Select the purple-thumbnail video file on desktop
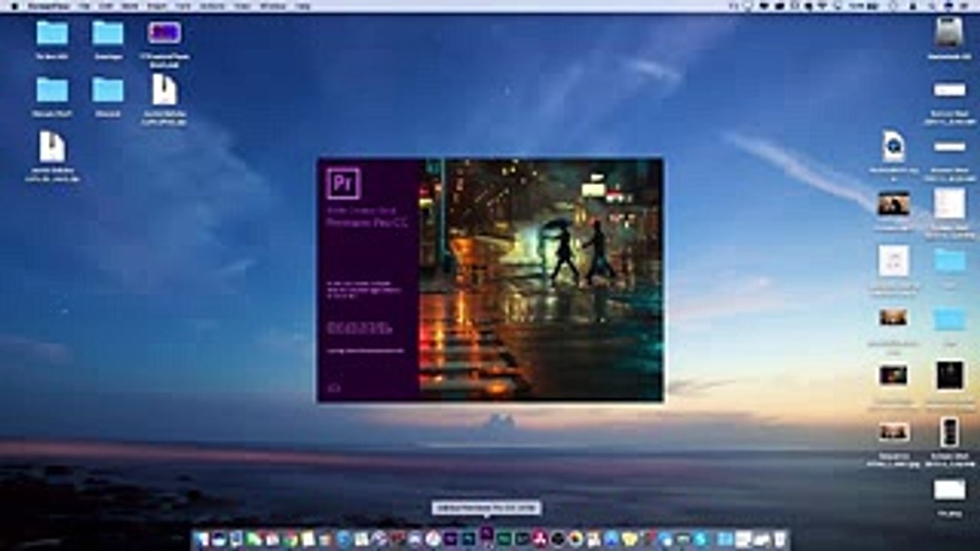Screen dimensions: 980x551 (165, 32)
